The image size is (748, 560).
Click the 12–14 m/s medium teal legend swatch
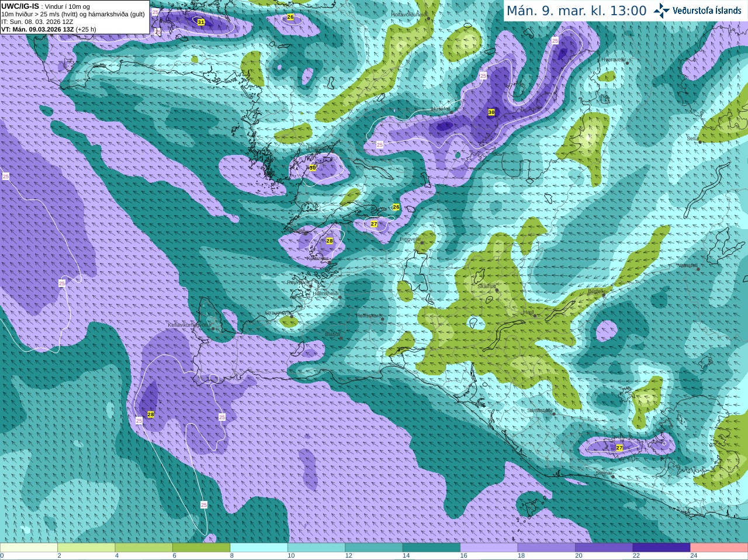(374, 548)
